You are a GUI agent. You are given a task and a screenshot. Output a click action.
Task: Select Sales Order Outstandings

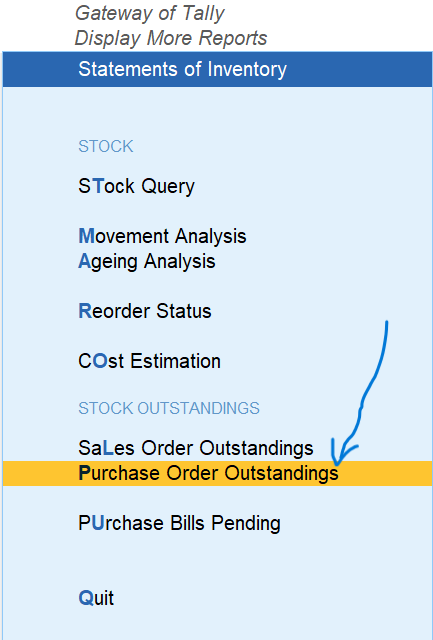[x=196, y=449]
